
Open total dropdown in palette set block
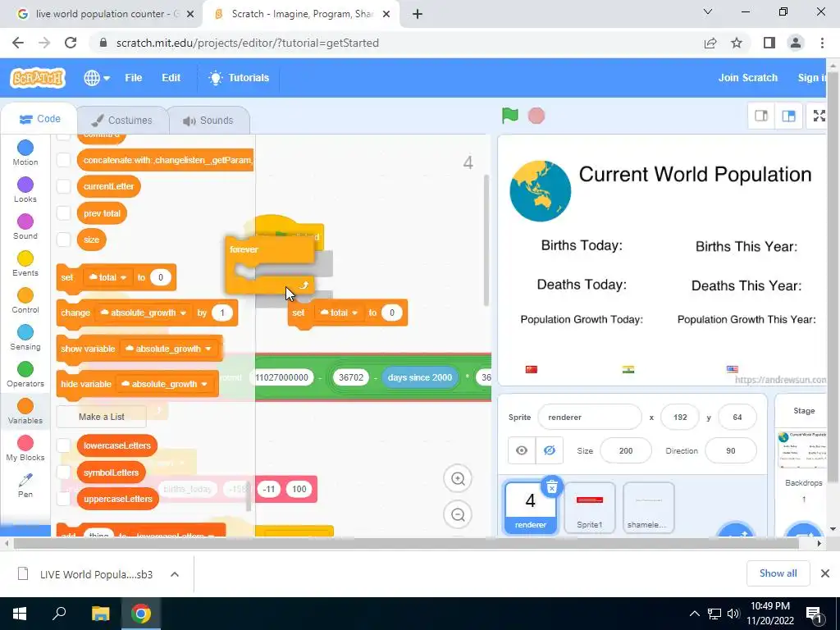click(107, 277)
